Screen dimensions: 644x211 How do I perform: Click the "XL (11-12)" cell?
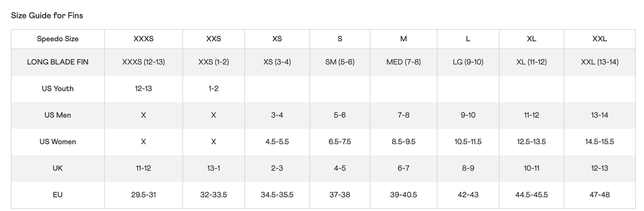[x=531, y=62]
